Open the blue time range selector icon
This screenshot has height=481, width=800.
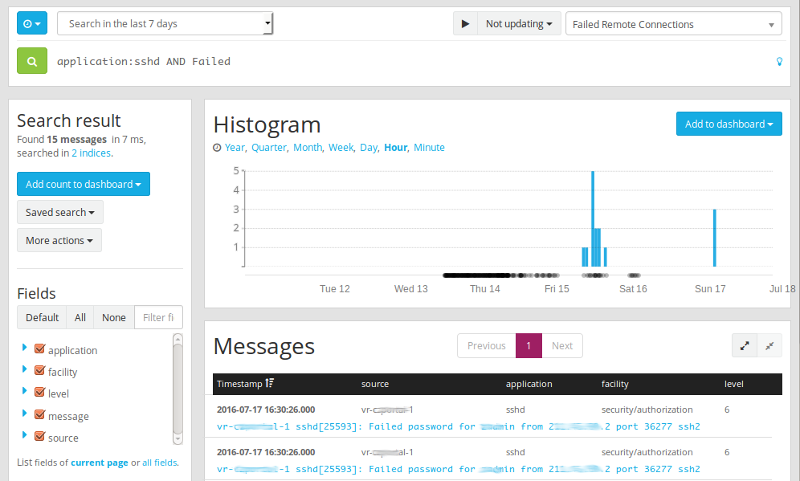pyautogui.click(x=32, y=24)
